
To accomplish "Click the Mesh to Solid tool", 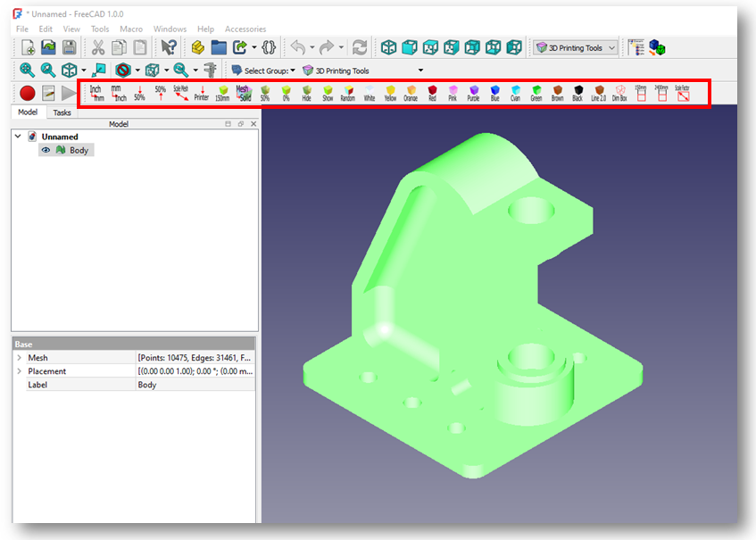I will tap(244, 94).
